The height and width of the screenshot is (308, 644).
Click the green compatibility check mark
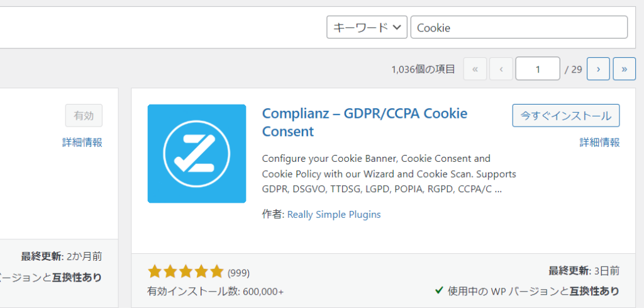tap(440, 291)
